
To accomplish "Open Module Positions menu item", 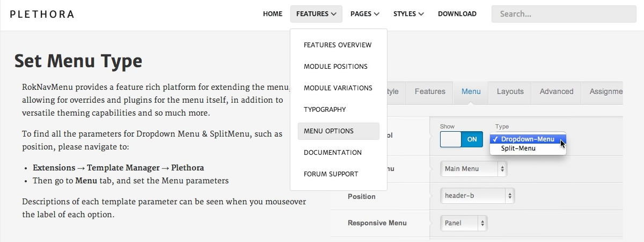I will pyautogui.click(x=335, y=67).
